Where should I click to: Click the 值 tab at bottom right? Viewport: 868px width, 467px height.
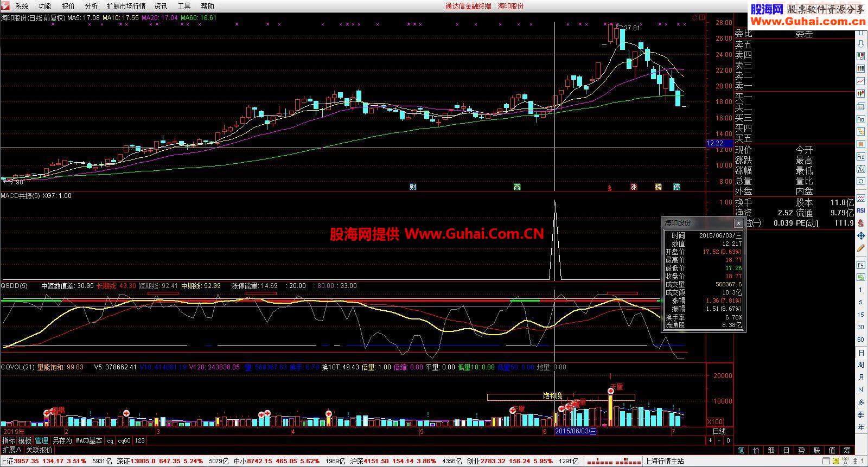pyautogui.click(x=832, y=450)
